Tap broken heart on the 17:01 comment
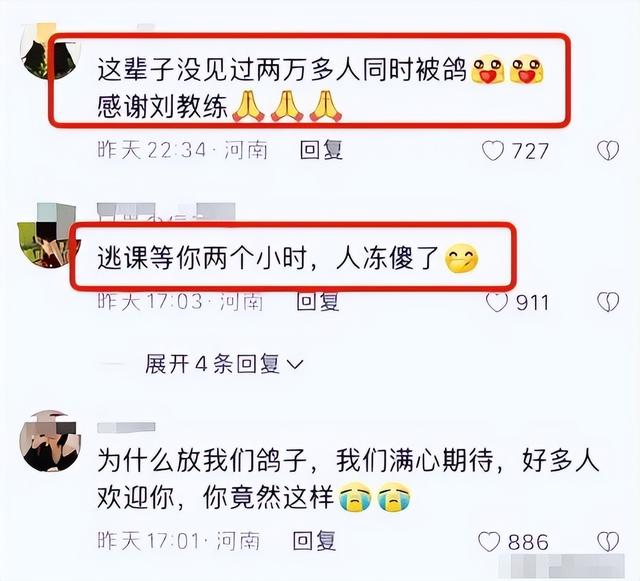Image resolution: width=640 pixels, height=581 pixels. (x=608, y=541)
